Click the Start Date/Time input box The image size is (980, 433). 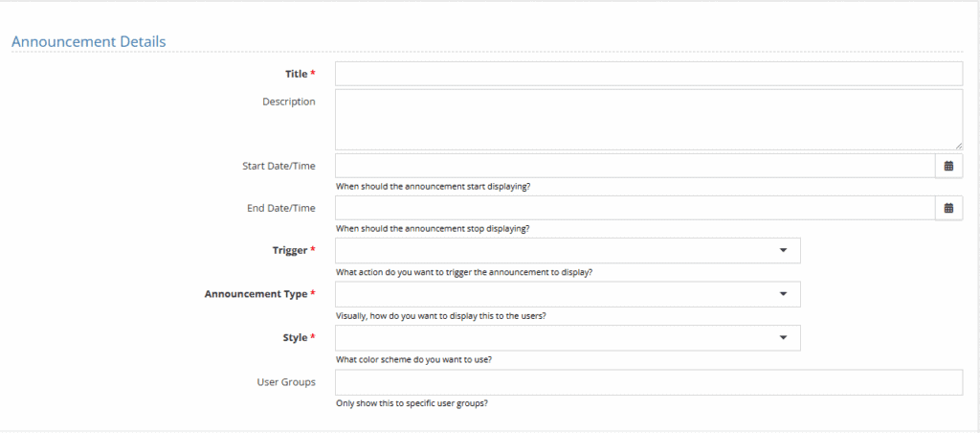635,166
